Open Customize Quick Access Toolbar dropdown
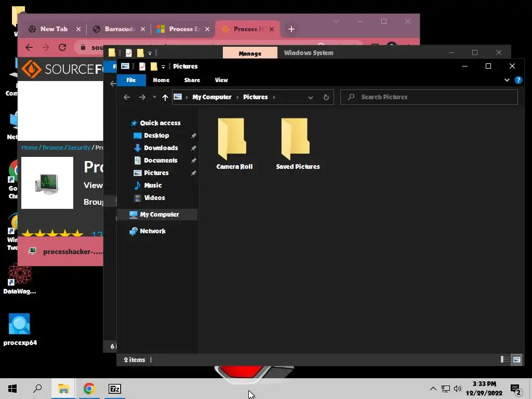The height and width of the screenshot is (399, 532). [x=163, y=67]
